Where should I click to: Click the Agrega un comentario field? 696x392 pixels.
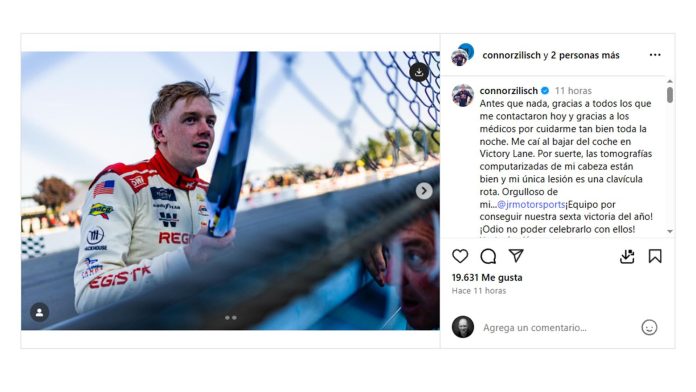tap(535, 328)
